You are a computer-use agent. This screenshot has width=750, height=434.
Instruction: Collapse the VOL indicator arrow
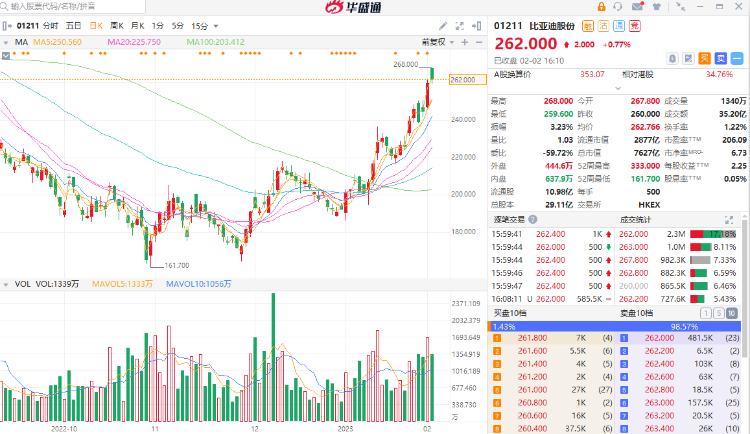(6, 284)
